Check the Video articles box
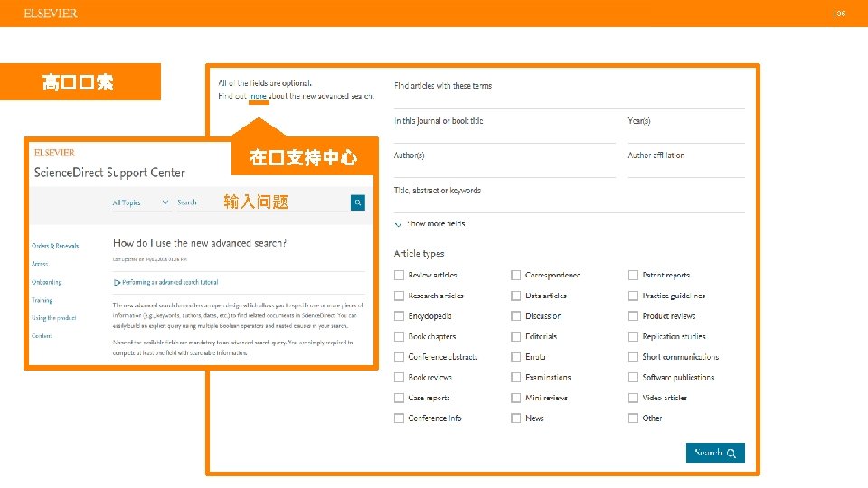This screenshot has width=868, height=488. pyautogui.click(x=633, y=398)
